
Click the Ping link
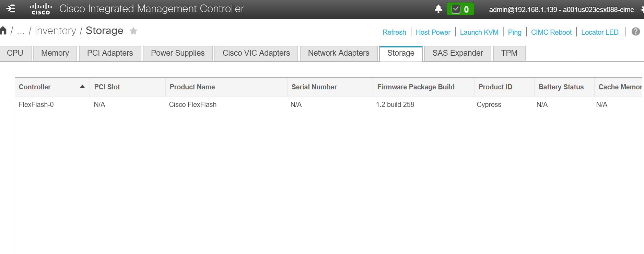point(514,32)
